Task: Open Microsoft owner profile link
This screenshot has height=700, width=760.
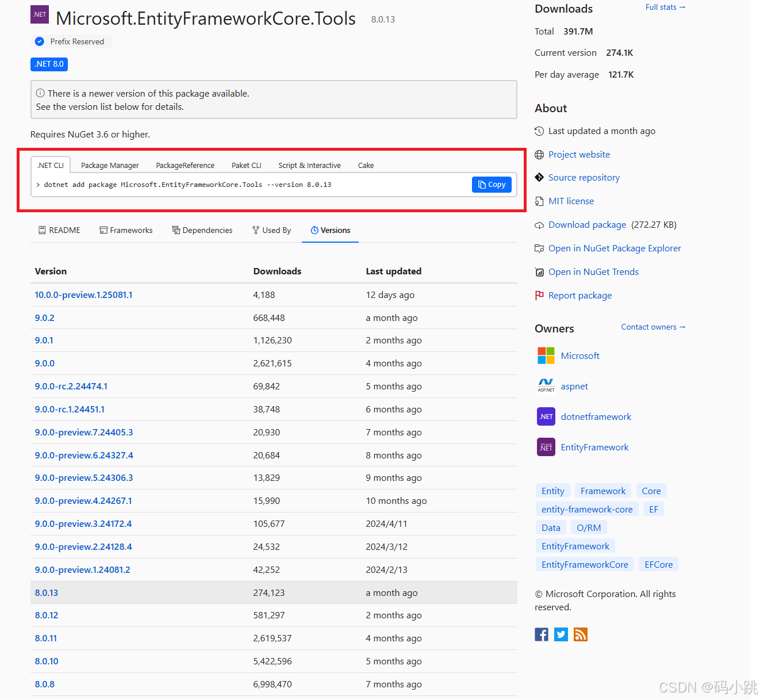Action: 580,356
